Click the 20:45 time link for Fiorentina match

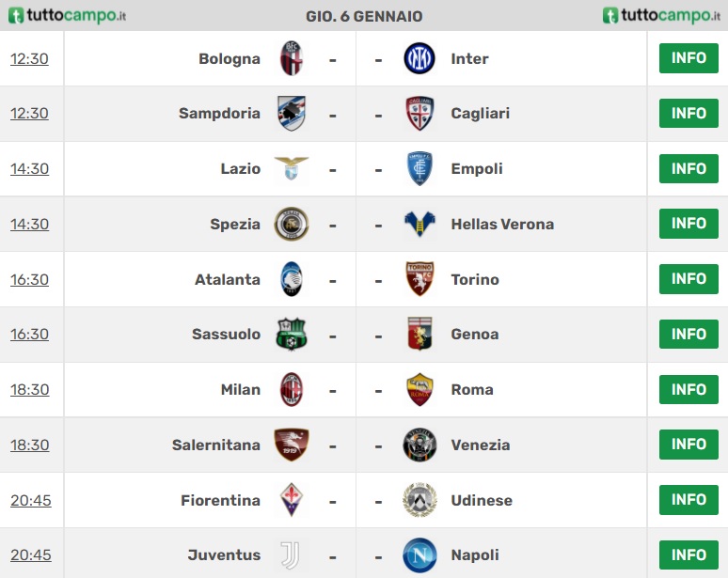[x=31, y=500]
